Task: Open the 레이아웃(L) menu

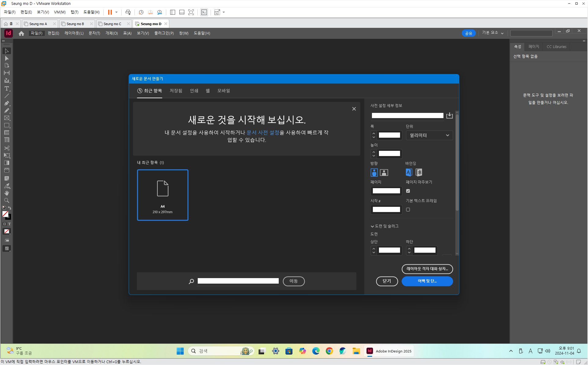Action: [x=74, y=33]
